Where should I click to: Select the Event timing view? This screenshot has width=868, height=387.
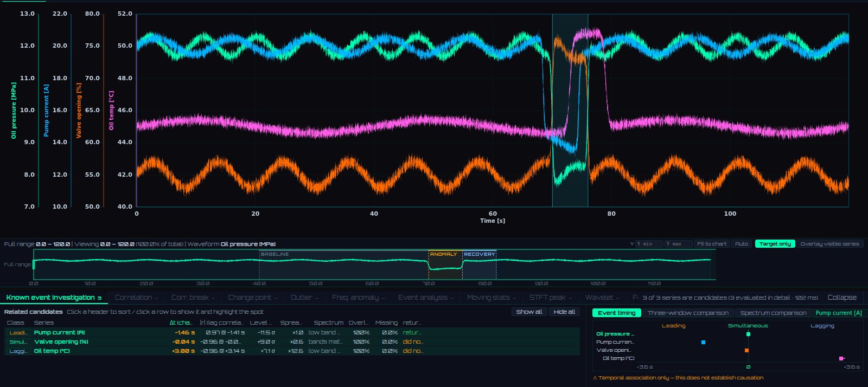(x=617, y=313)
